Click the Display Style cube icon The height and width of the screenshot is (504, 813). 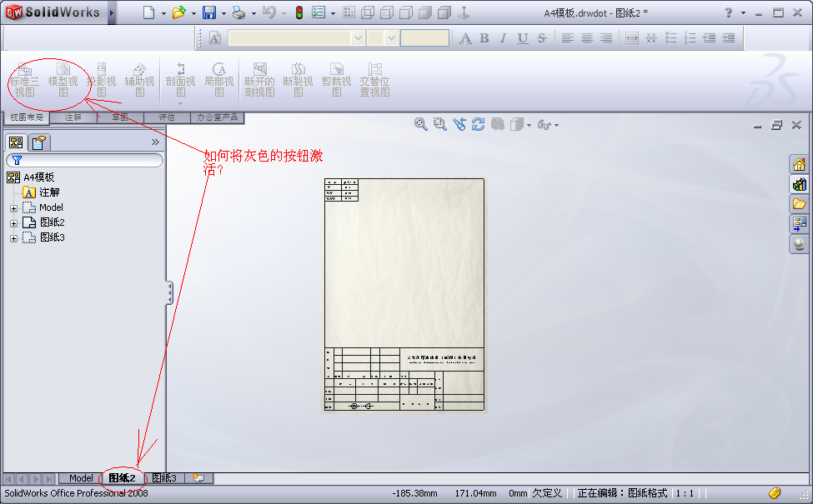coord(517,124)
